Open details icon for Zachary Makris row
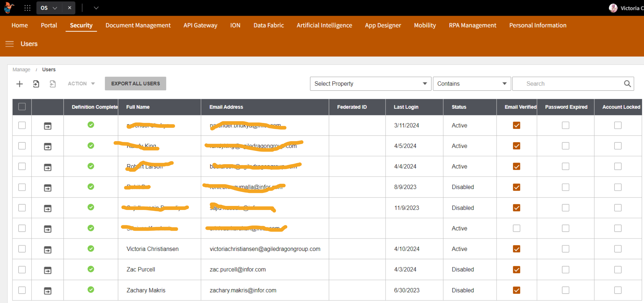This screenshot has height=303, width=644. click(x=48, y=291)
